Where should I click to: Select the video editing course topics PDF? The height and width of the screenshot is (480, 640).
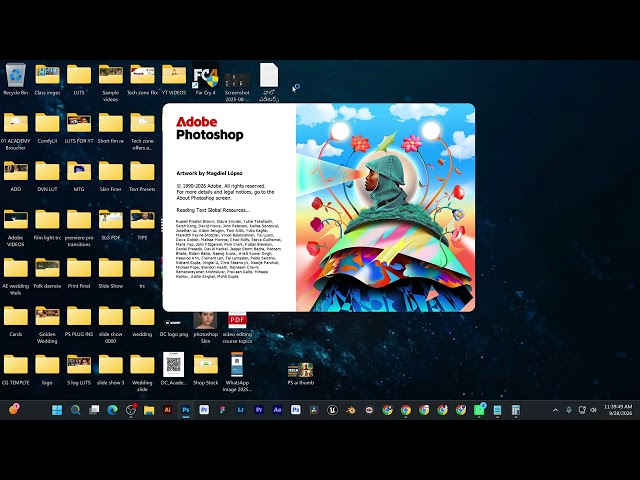click(x=237, y=328)
